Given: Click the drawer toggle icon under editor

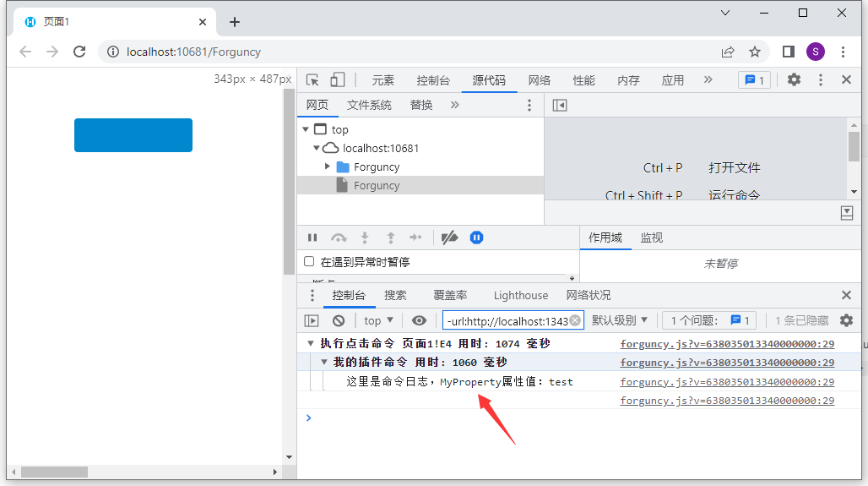Looking at the screenshot, I should (x=847, y=213).
